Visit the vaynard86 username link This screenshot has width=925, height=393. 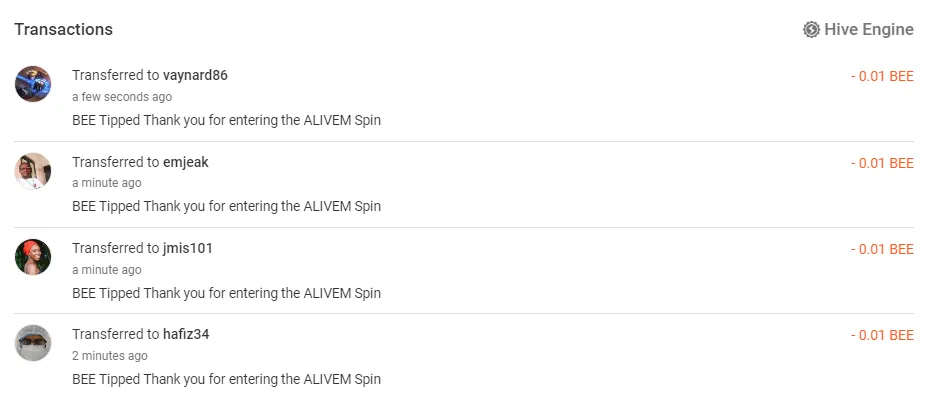tap(195, 75)
